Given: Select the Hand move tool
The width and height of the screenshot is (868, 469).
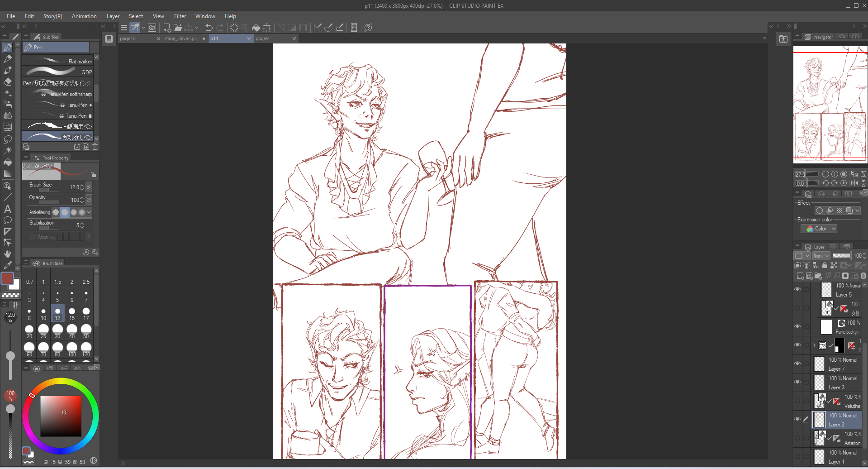Looking at the screenshot, I should pyautogui.click(x=8, y=254).
